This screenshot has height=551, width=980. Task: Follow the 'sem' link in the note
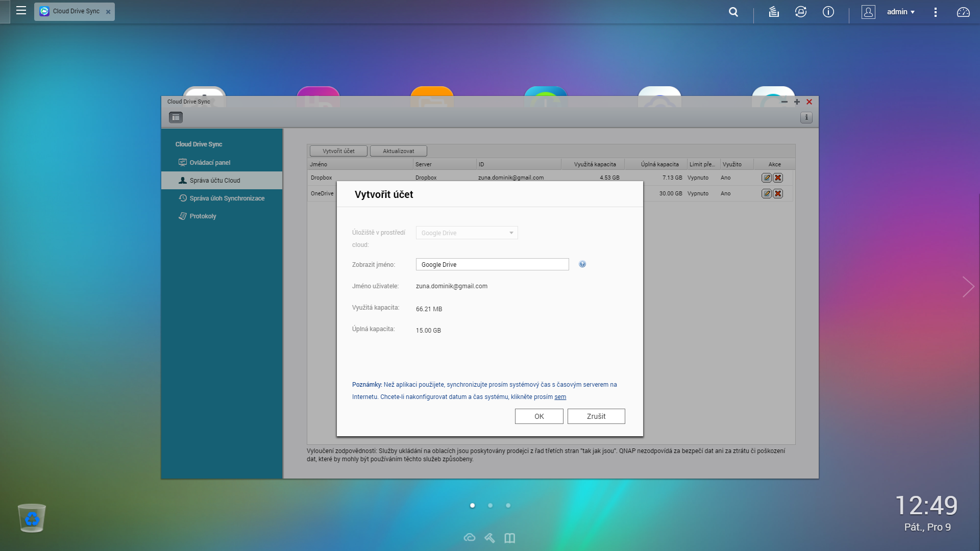point(560,397)
